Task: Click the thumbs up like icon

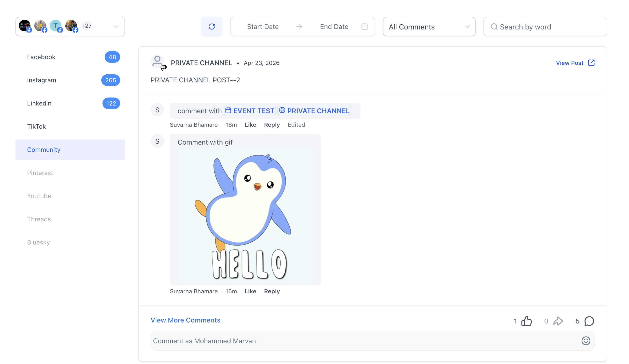Action: click(527, 321)
